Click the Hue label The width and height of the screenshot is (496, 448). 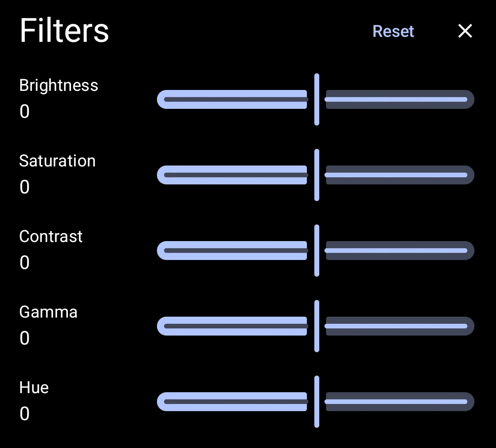click(34, 387)
